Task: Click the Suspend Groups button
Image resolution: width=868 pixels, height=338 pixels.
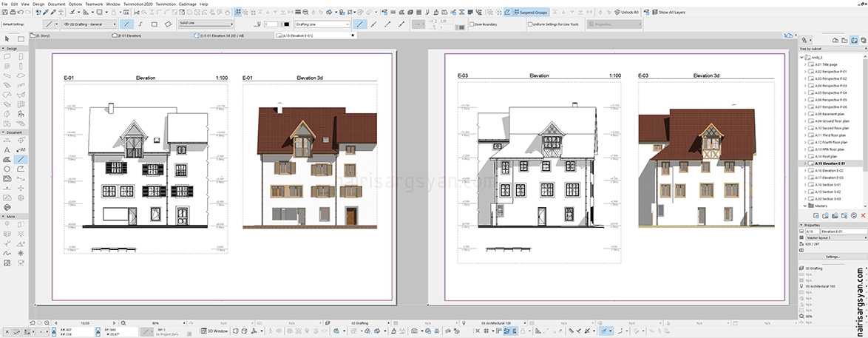Action: click(530, 12)
